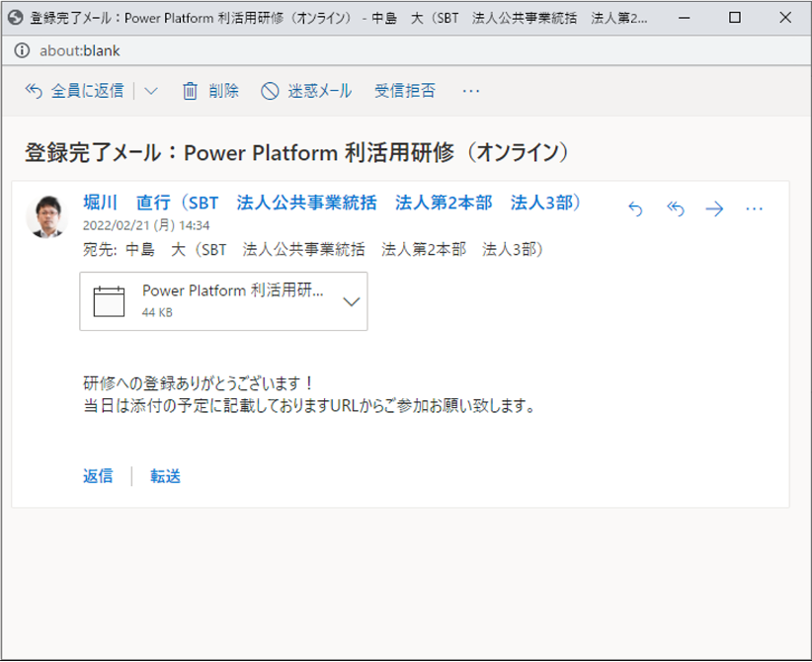Click the reply-all double arrow icon in message header

point(676,208)
